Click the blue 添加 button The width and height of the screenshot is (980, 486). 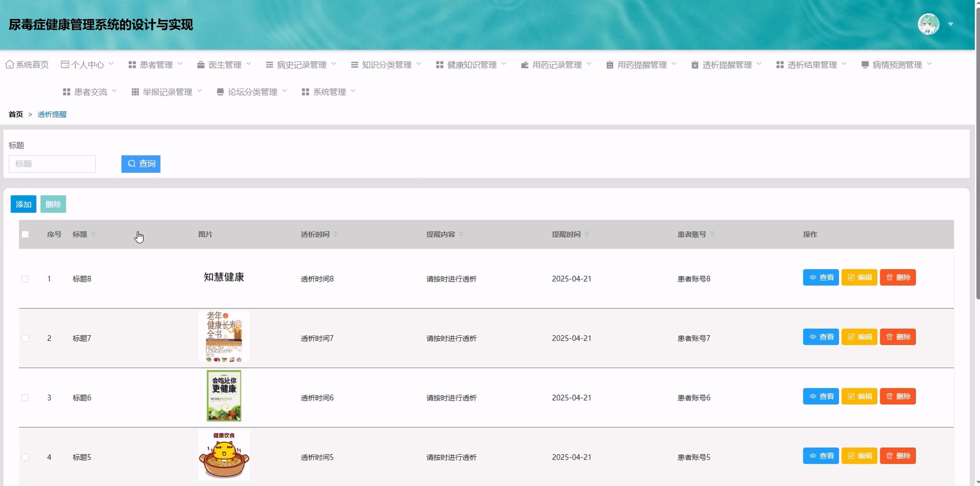tap(23, 204)
